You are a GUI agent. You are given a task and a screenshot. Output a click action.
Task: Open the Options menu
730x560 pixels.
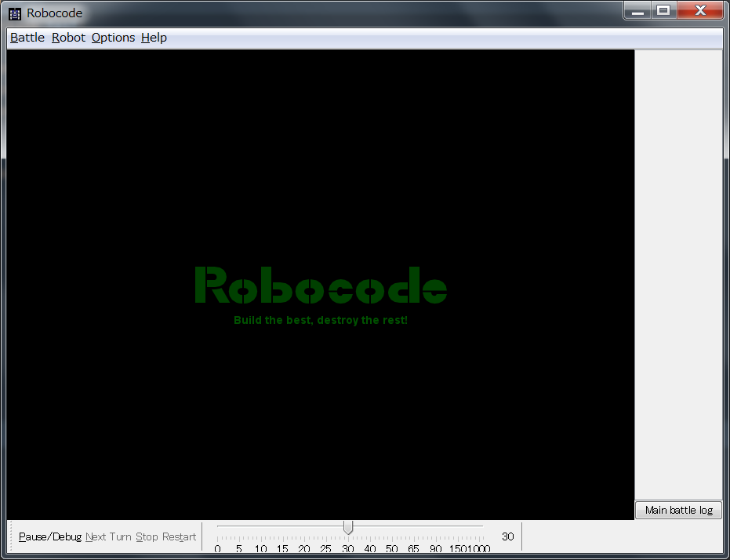[113, 37]
